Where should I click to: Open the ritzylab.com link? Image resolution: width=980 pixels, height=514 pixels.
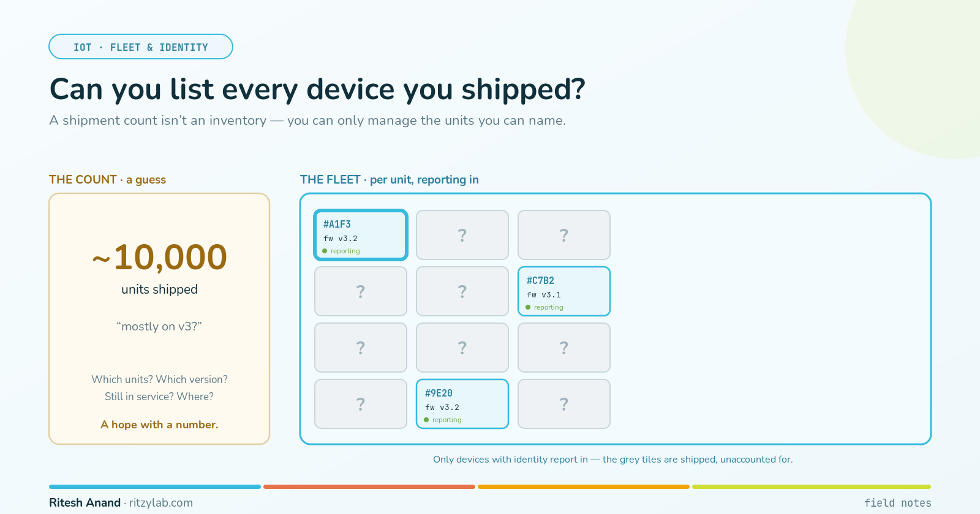[161, 502]
